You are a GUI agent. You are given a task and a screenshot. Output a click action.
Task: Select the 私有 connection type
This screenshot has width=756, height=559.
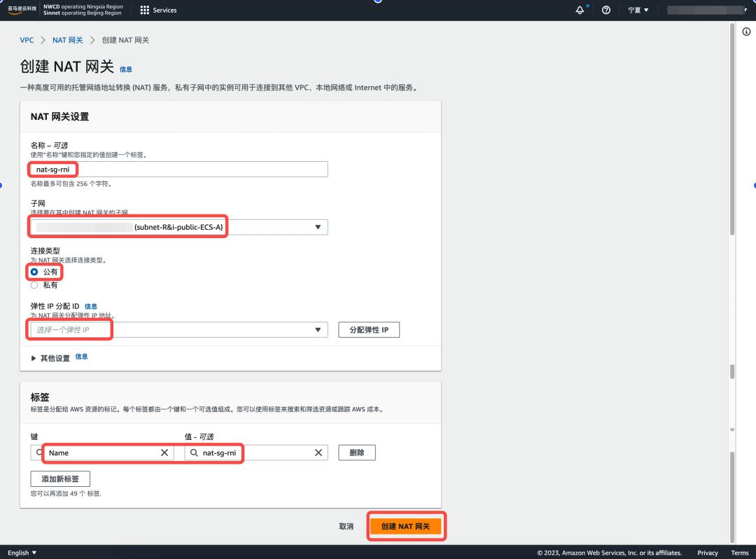34,285
